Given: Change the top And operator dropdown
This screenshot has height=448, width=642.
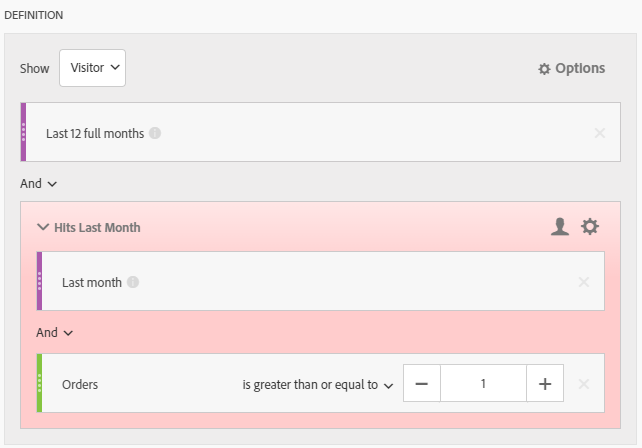Looking at the screenshot, I should point(39,184).
